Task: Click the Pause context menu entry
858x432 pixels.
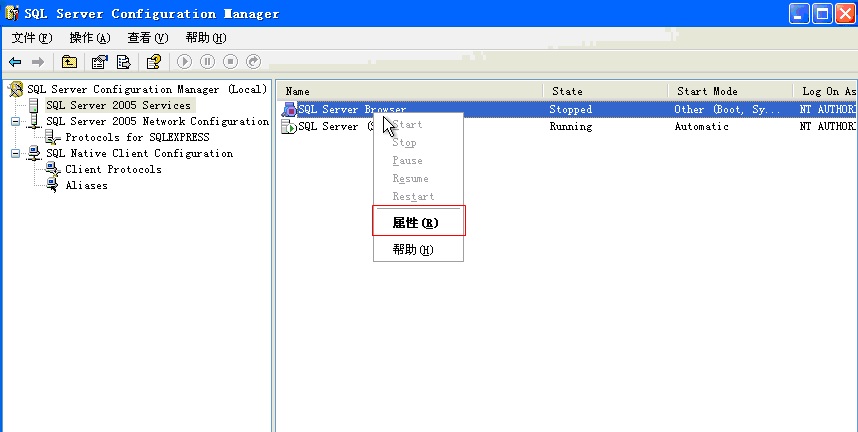Action: (419, 161)
